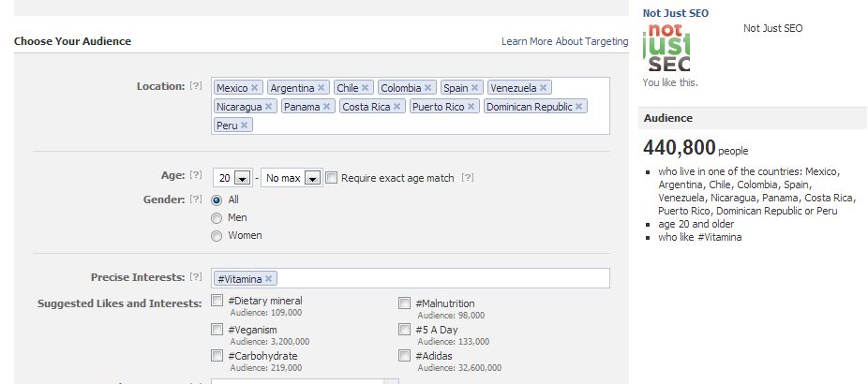Check the #Dietary mineral suggested interest
Screen dimensions: 868x384
click(217, 302)
